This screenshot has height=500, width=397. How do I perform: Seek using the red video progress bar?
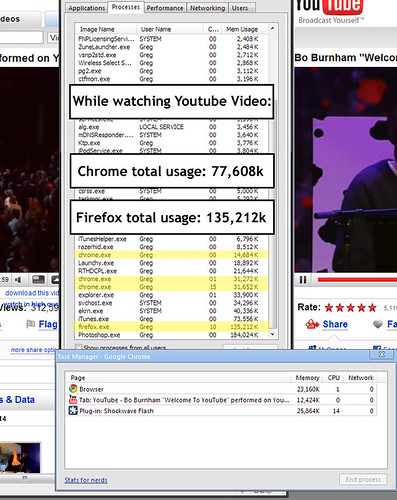357,279
